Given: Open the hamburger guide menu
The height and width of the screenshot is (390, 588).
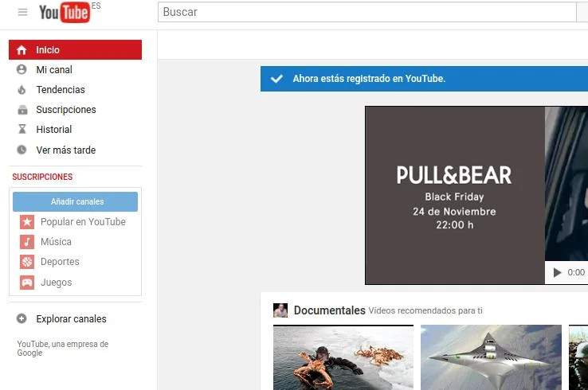Looking at the screenshot, I should pyautogui.click(x=22, y=12).
